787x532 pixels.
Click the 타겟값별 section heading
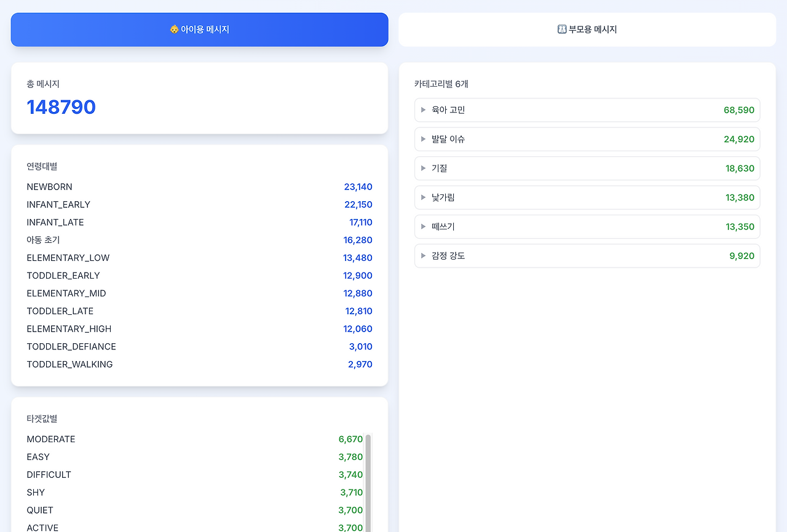(x=42, y=419)
